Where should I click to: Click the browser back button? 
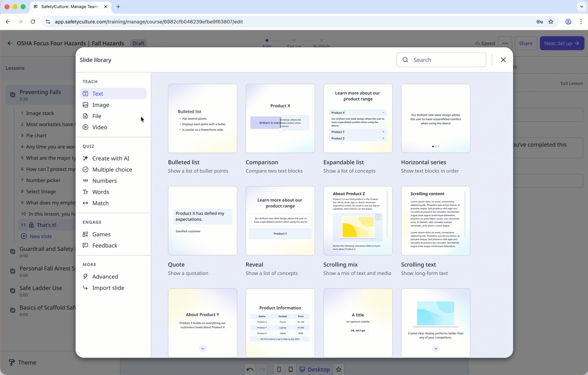[8, 22]
